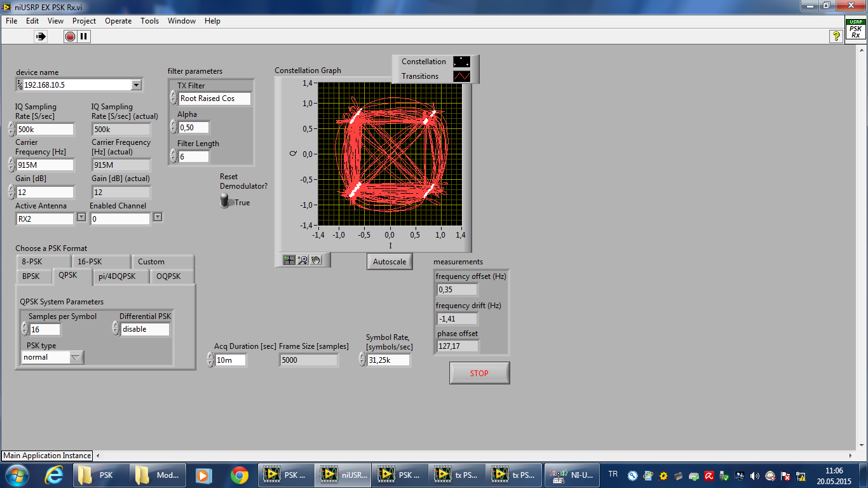Click the IQ Sampling Rate stepper arrows
This screenshot has height=488, width=868.
(x=11, y=129)
